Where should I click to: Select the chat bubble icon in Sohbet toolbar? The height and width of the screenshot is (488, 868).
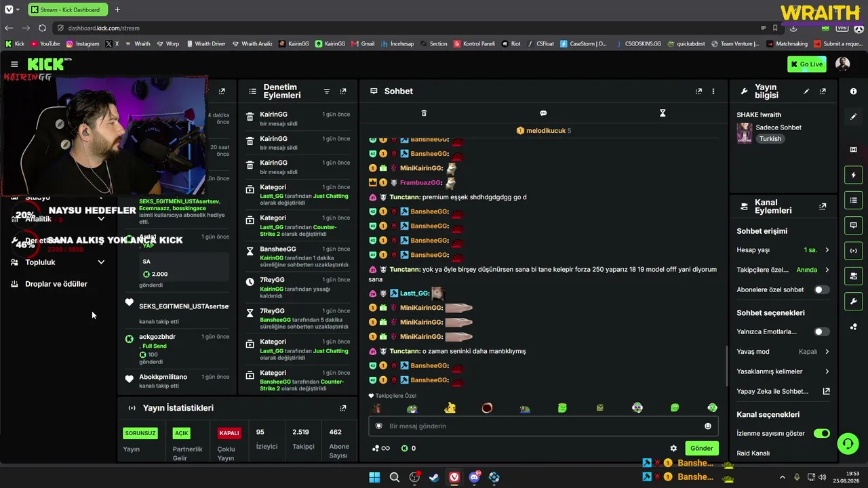point(543,113)
